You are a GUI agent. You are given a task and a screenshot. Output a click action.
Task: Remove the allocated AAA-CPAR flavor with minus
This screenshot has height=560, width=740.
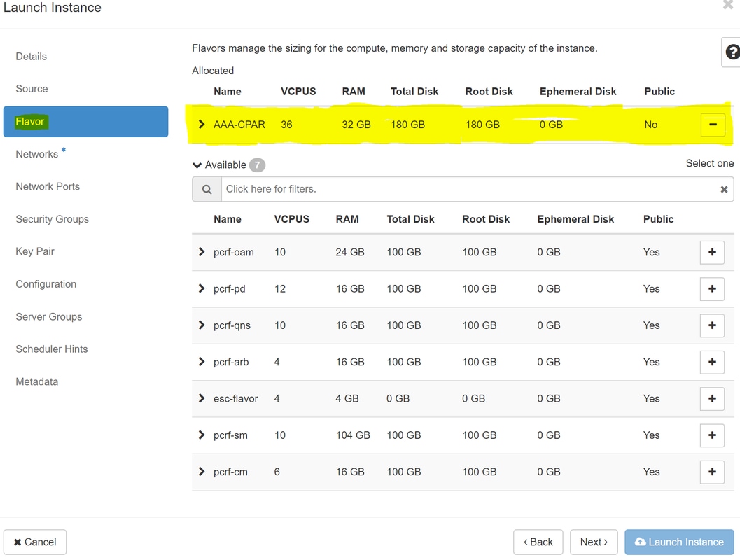[713, 125]
